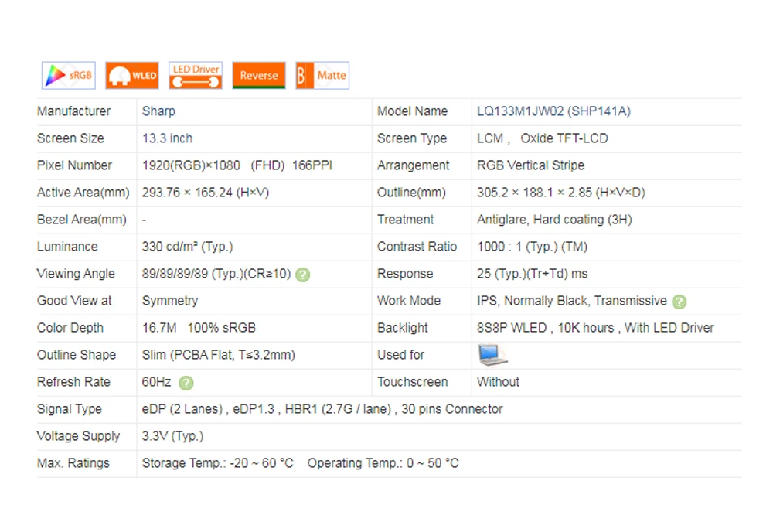Select the Sharp manufacturer value
The width and height of the screenshot is (773, 532).
click(x=158, y=111)
